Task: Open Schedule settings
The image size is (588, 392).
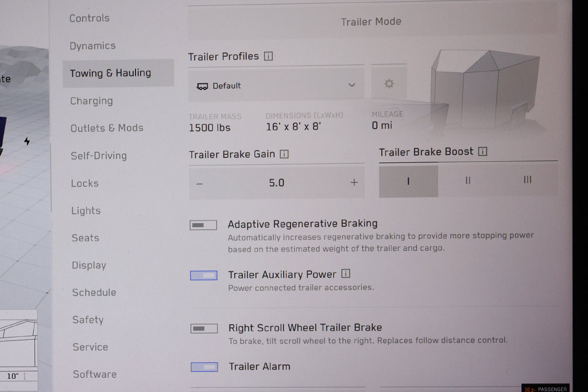Action: [94, 292]
